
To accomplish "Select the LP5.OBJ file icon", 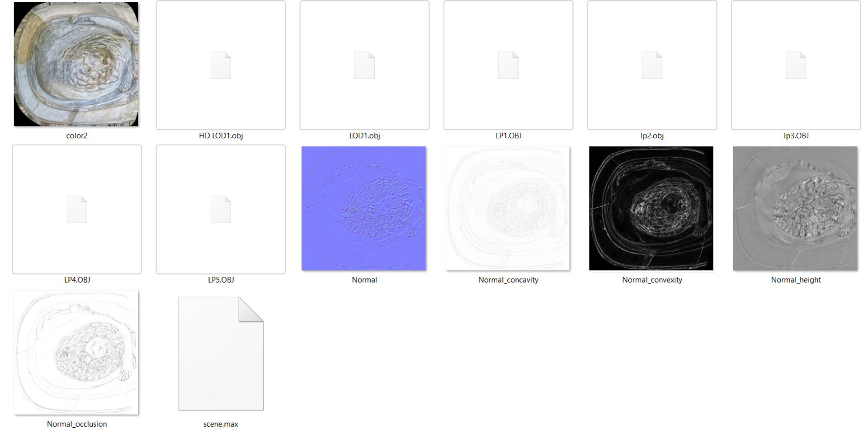I will [221, 209].
